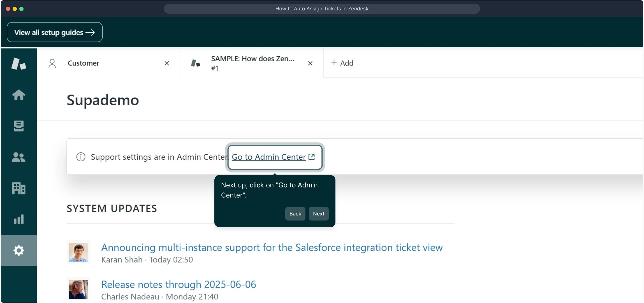Click Add to open a new tab
The height and width of the screenshot is (303, 644).
point(342,63)
